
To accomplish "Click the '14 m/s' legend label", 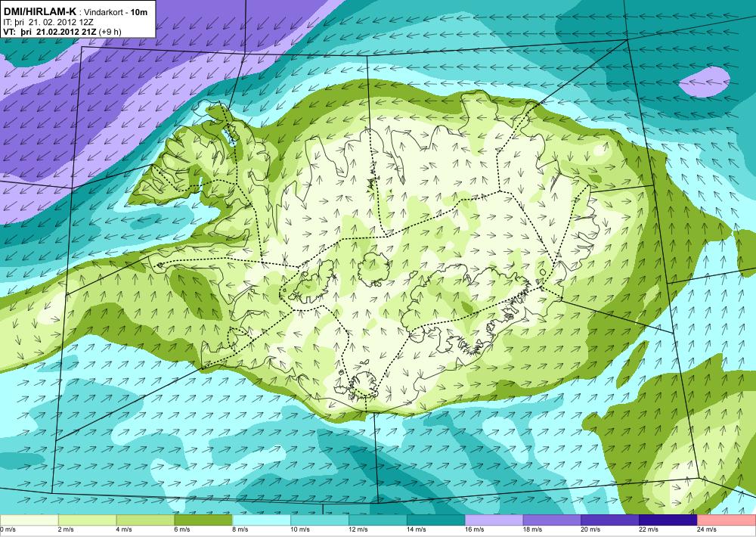I will (417, 529).
